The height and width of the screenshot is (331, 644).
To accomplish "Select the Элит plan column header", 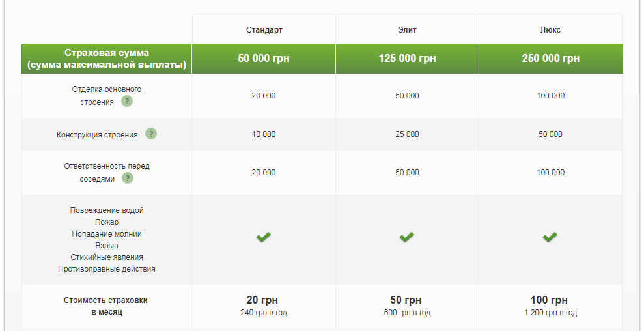I will pos(407,30).
